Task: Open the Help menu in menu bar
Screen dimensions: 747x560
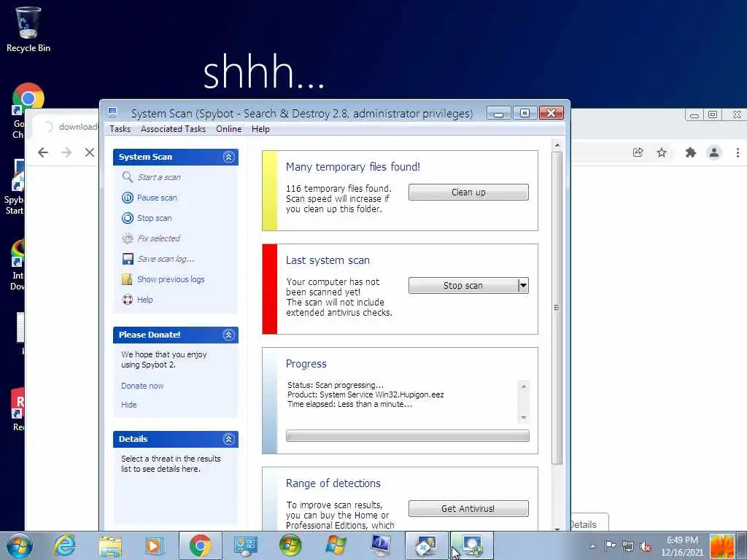Action: [x=260, y=129]
